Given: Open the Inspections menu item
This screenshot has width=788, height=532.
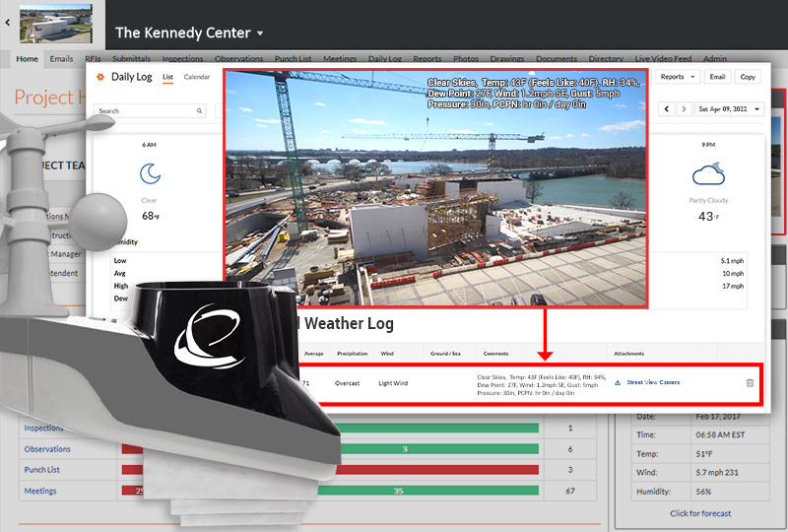Looking at the screenshot, I should tap(182, 59).
